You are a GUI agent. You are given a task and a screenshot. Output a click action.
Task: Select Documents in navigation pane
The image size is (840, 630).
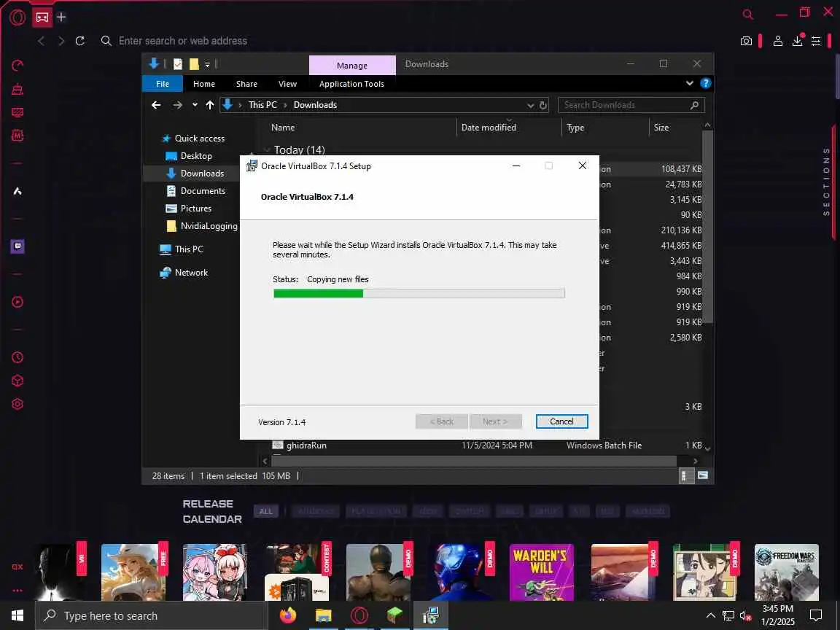[x=203, y=191]
